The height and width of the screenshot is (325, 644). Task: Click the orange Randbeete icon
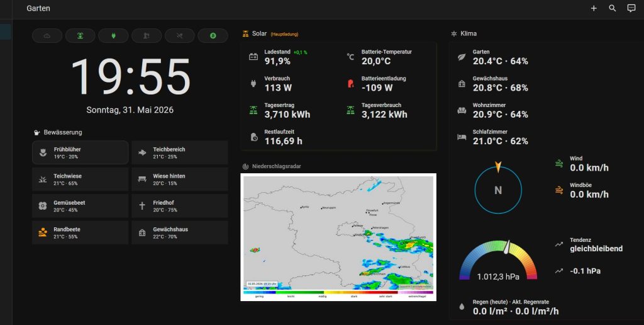pos(43,232)
